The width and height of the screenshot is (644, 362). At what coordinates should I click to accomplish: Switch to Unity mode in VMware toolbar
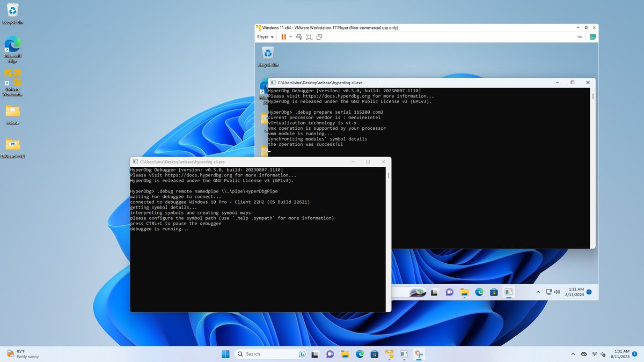point(319,37)
